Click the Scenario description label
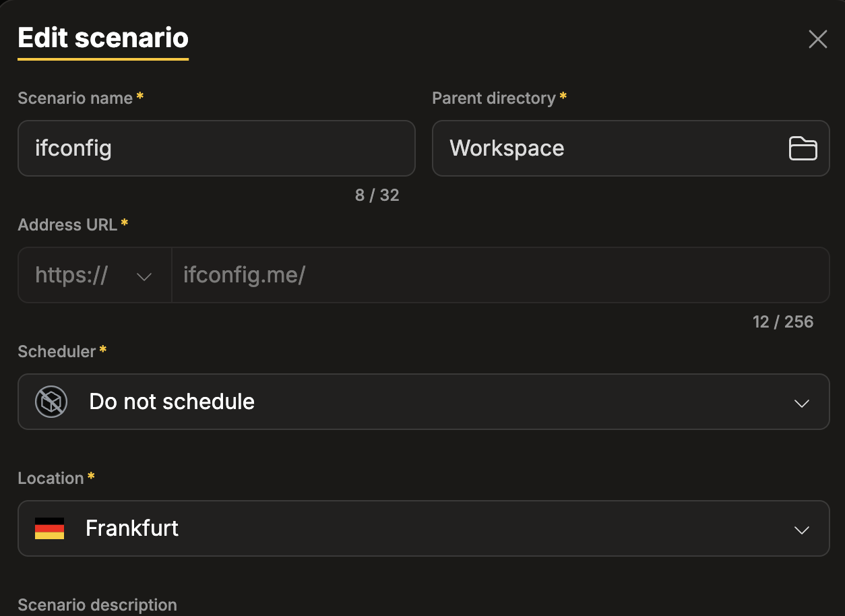Screen dimensions: 845x616 (97, 605)
